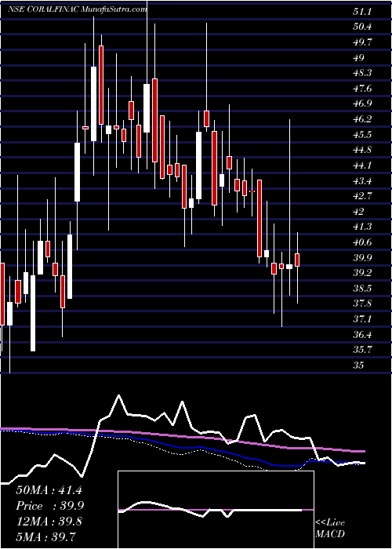Click the 46.2 price axis label
Image resolution: width=392 pixels, height=549 pixels.
[362, 119]
